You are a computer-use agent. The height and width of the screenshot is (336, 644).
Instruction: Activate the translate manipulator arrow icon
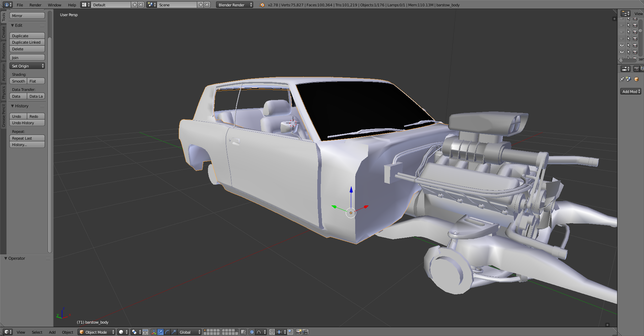(x=160, y=332)
